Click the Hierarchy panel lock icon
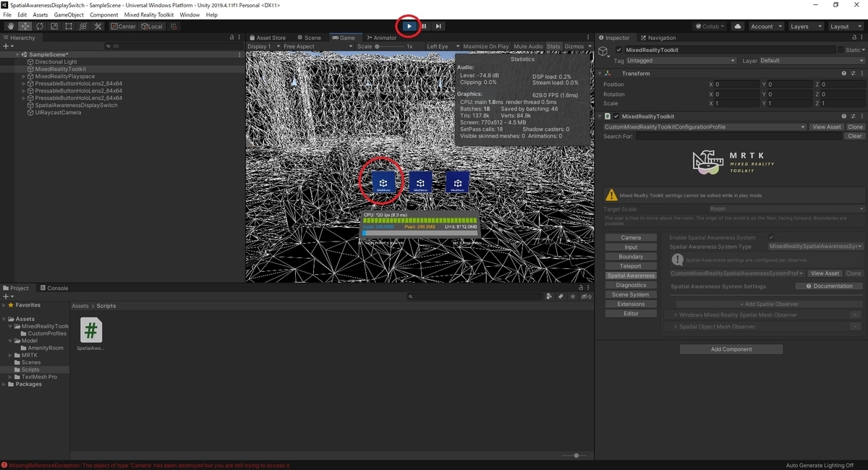Viewport: 868px width, 470px height. pos(231,38)
